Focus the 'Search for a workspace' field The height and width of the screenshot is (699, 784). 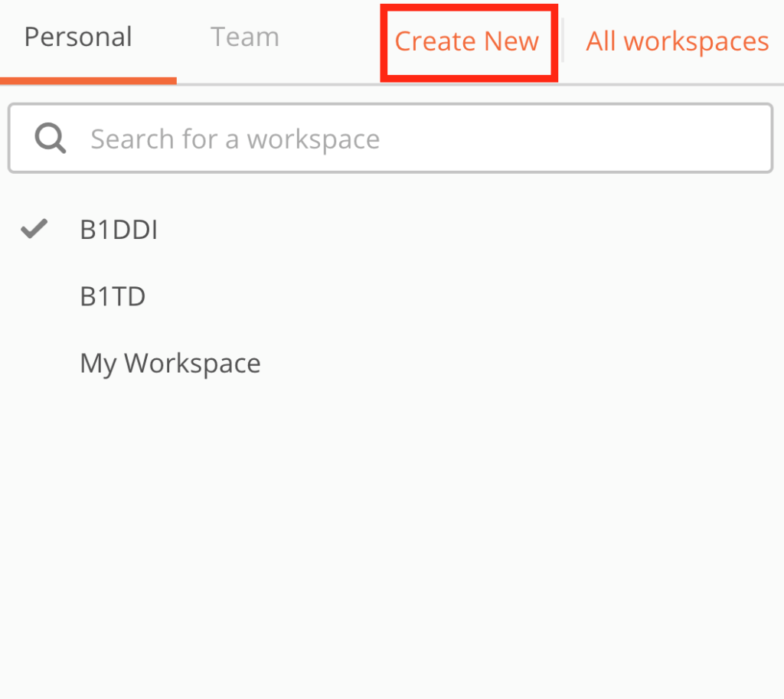point(413,139)
